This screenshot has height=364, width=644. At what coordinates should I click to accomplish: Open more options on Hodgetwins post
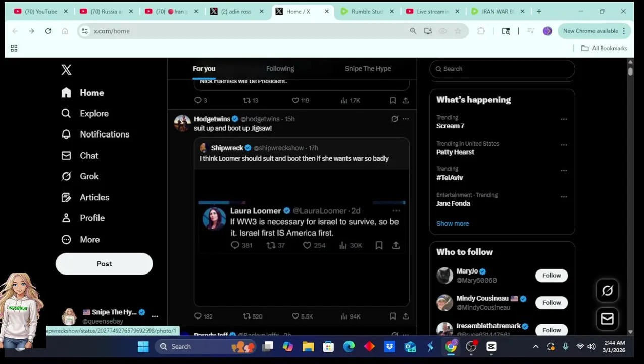[x=406, y=119]
